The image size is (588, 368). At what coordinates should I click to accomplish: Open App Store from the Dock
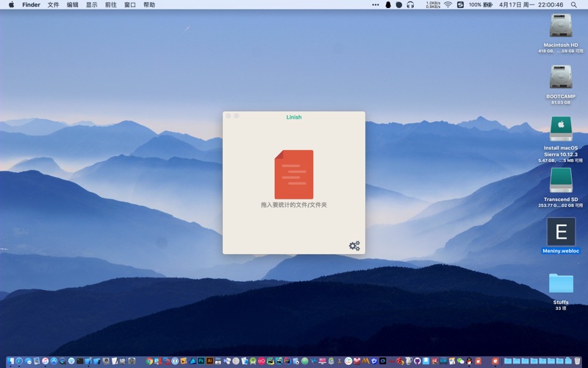tap(54, 361)
